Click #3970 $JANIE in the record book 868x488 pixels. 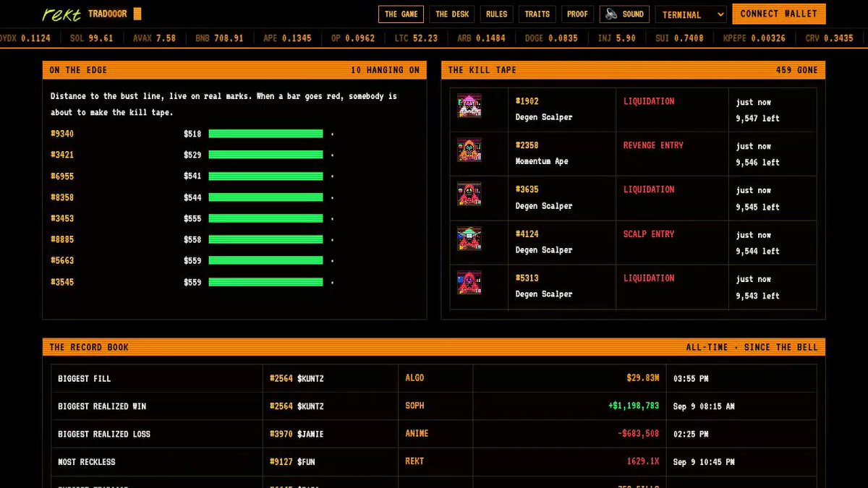pyautogui.click(x=297, y=434)
